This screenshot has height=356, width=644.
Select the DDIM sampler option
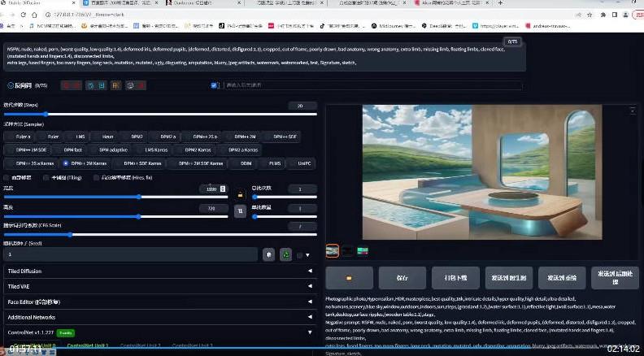click(245, 163)
